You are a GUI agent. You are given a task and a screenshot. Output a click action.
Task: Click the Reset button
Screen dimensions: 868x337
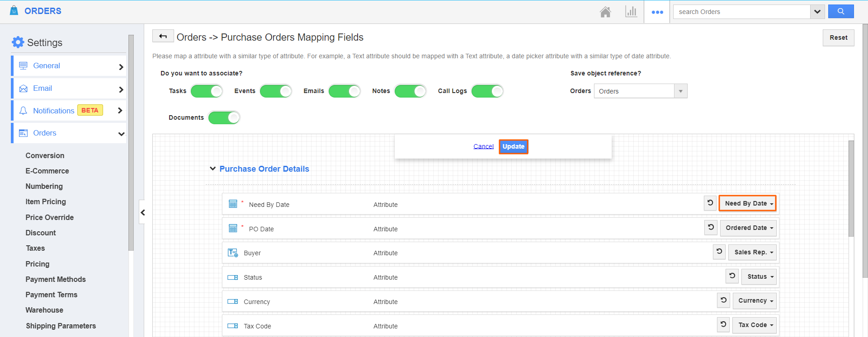839,37
